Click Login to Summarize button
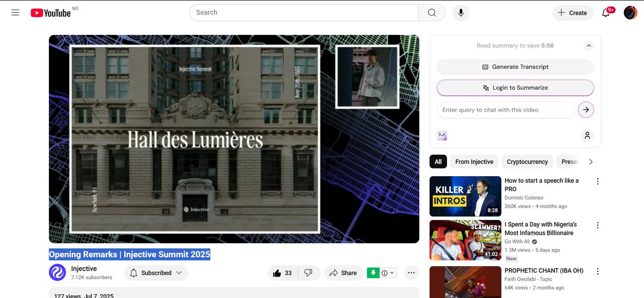Screen dimensions: 644x298 [515, 88]
